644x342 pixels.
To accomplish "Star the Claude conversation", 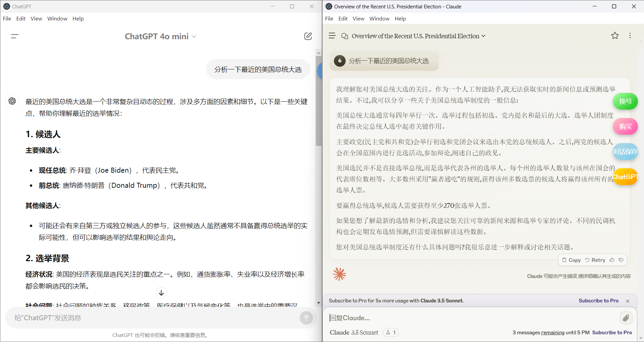I will (x=615, y=36).
